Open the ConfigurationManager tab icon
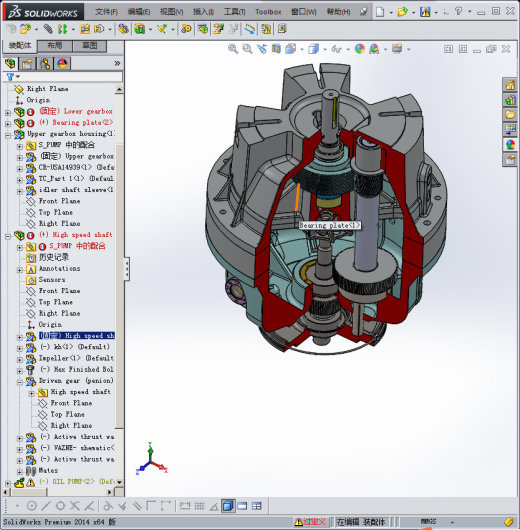Viewport: 520px width, 530px height. click(x=45, y=63)
